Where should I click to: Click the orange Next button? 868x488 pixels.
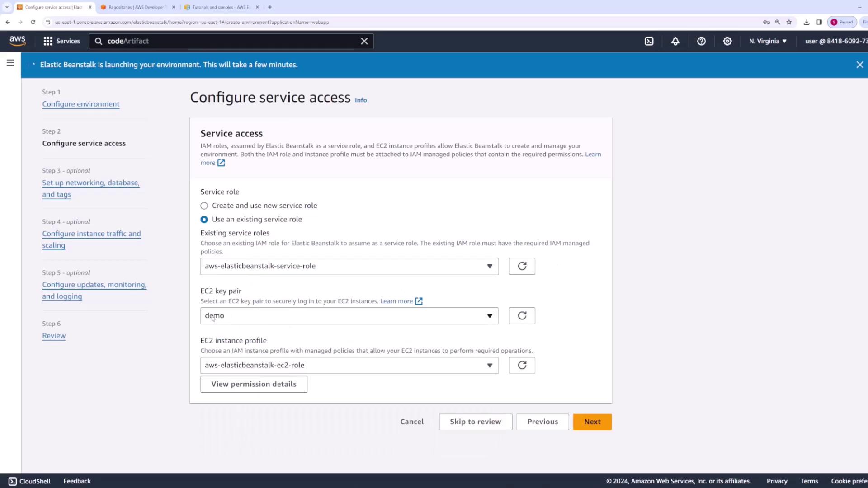point(592,422)
